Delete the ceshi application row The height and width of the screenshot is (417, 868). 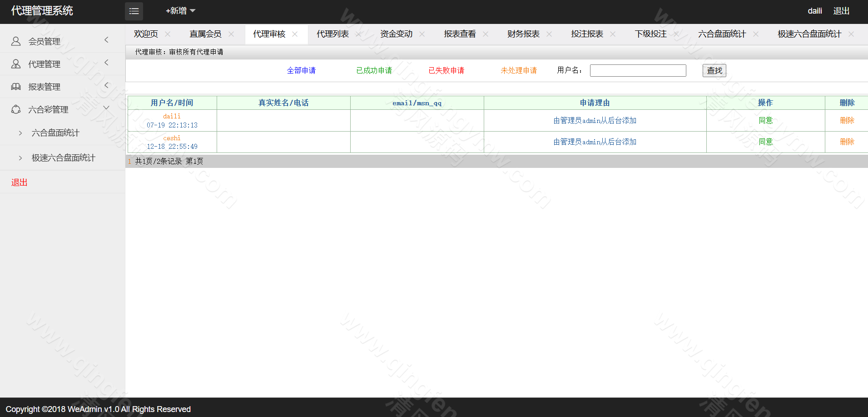(x=847, y=142)
